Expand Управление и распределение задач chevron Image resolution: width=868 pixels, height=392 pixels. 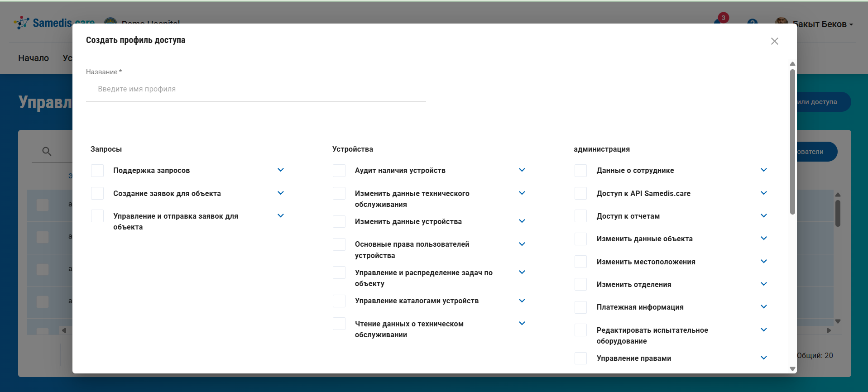pyautogui.click(x=522, y=272)
